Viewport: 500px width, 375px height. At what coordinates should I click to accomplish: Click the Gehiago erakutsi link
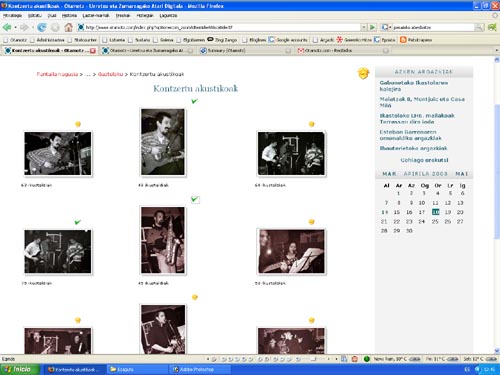[x=424, y=160]
